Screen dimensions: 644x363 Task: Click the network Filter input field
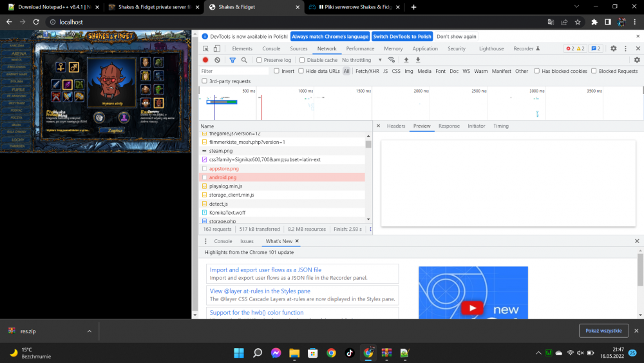234,71
